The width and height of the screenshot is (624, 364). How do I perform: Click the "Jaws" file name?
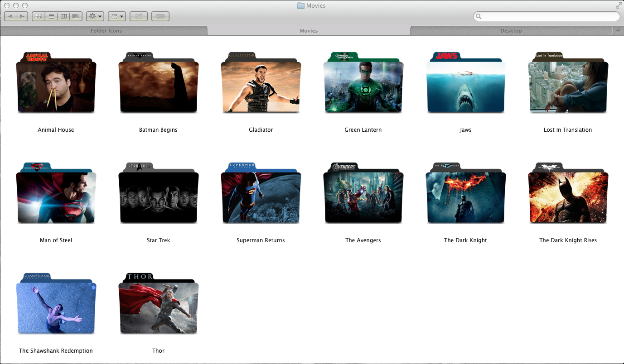click(x=465, y=130)
